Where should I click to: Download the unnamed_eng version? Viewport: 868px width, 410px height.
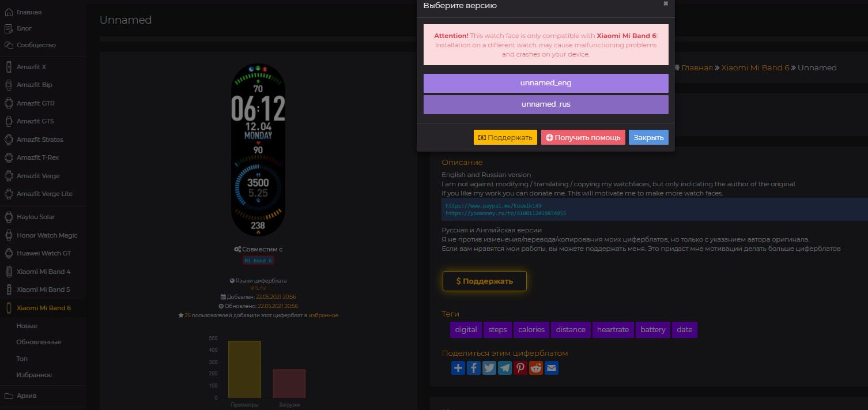(545, 83)
